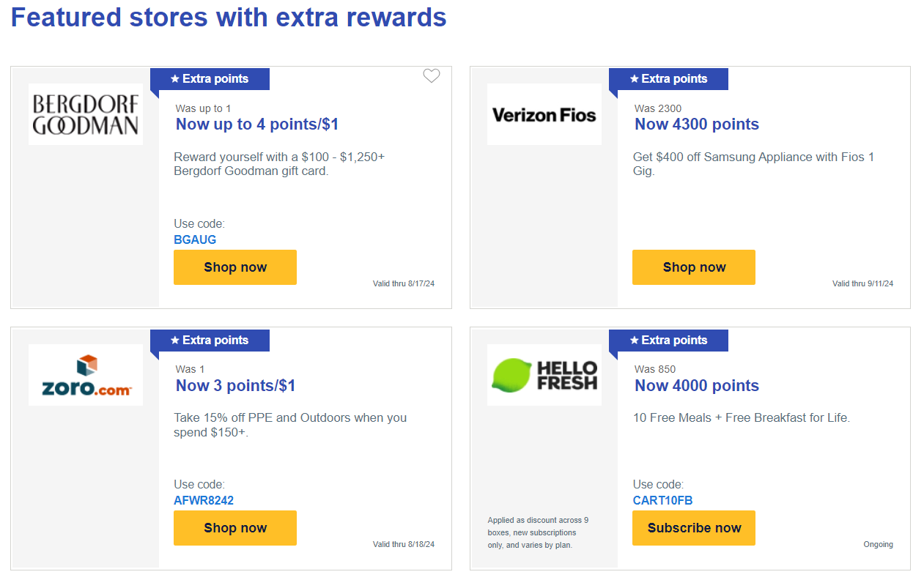The image size is (924, 580).
Task: Click the Featured stores heading
Action: (229, 17)
